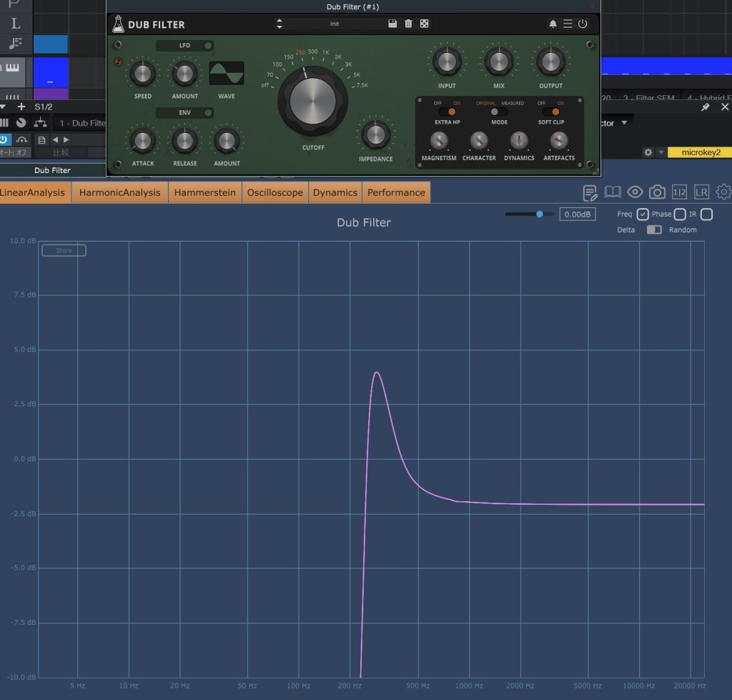The height and width of the screenshot is (700, 732).
Task: Click the gain slider blue handle
Action: pos(540,214)
